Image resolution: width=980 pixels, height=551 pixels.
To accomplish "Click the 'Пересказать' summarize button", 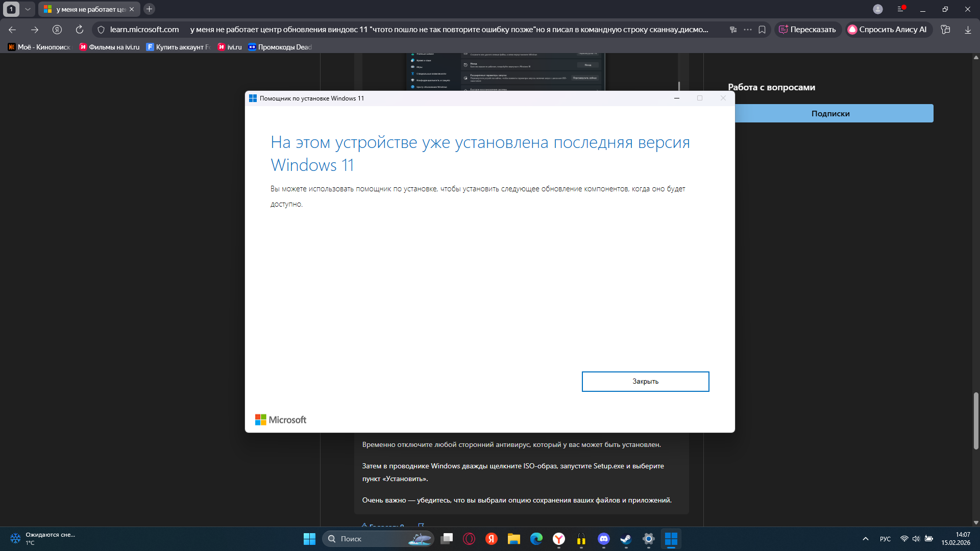I will 807,30.
